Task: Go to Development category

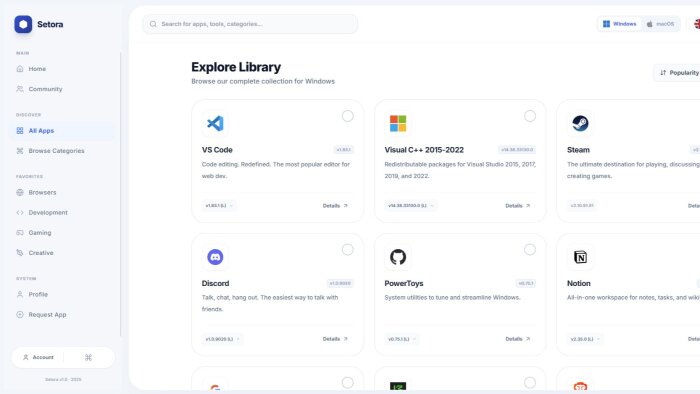Action: (62, 212)
